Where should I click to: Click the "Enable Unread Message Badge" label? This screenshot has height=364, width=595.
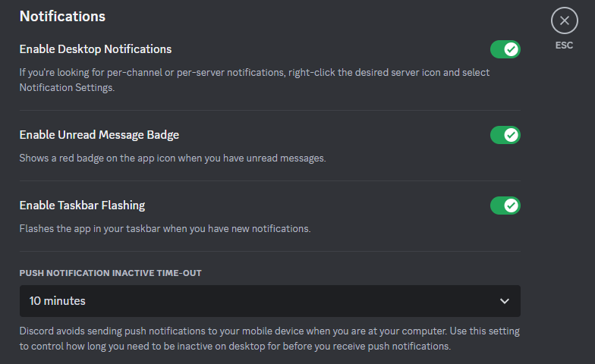click(x=99, y=135)
